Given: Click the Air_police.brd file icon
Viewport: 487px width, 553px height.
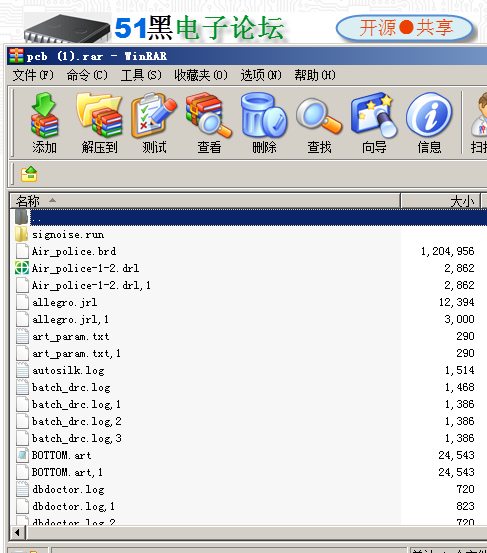Looking at the screenshot, I should (x=22, y=251).
